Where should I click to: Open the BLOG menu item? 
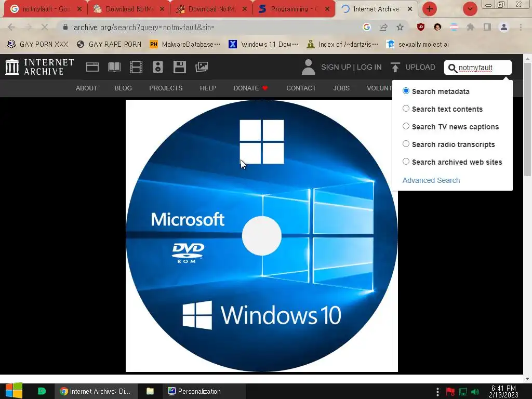click(x=123, y=88)
